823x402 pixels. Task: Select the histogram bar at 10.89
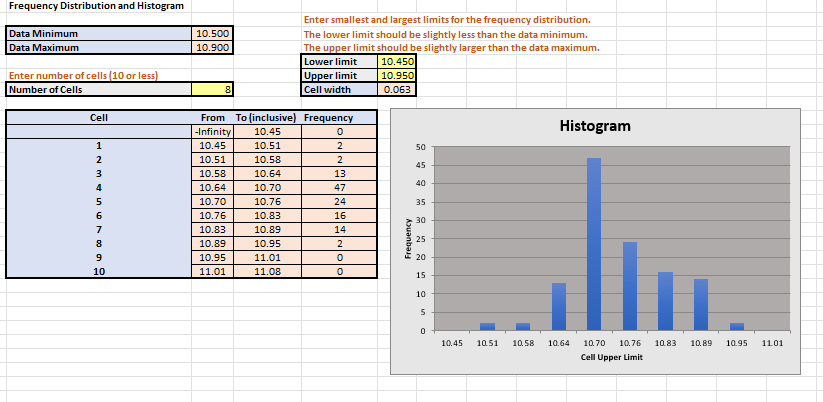tap(701, 305)
